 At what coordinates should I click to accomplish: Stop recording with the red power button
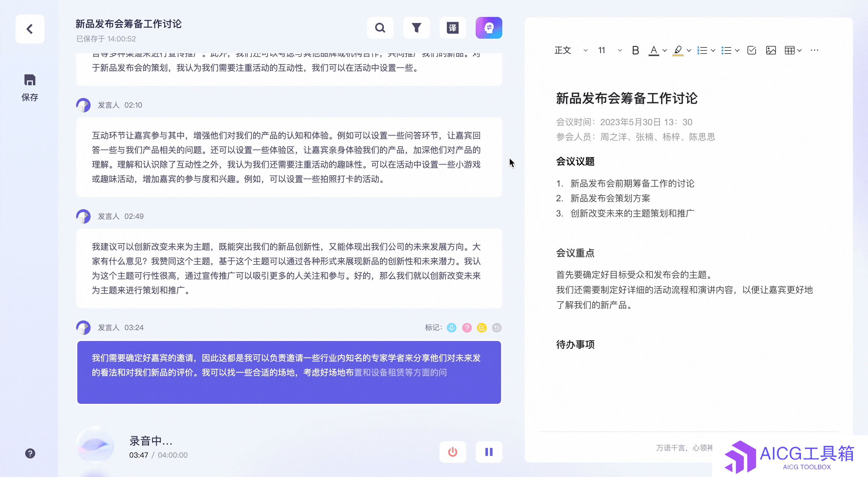pyautogui.click(x=452, y=452)
